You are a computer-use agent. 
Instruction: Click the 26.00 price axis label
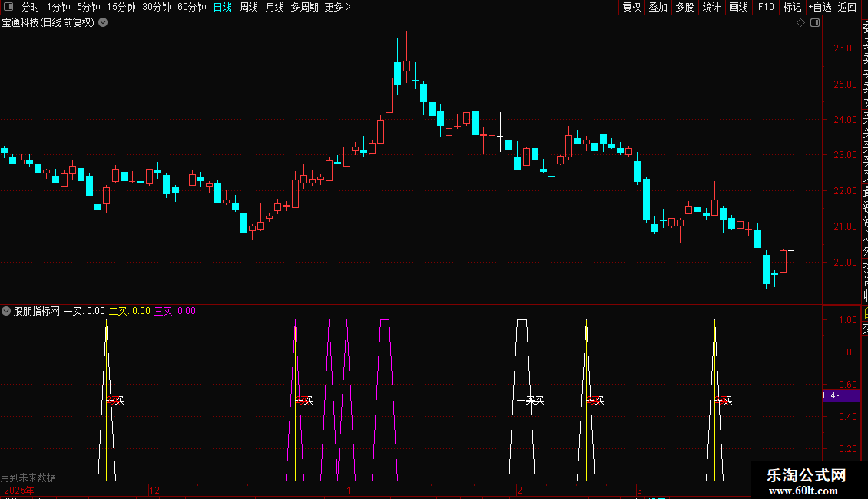(845, 48)
